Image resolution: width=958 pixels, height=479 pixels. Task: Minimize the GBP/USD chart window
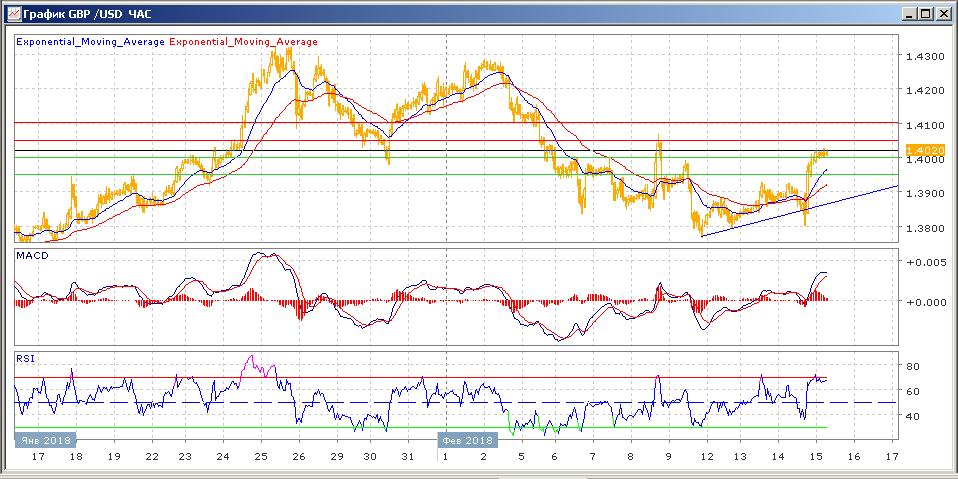point(908,13)
